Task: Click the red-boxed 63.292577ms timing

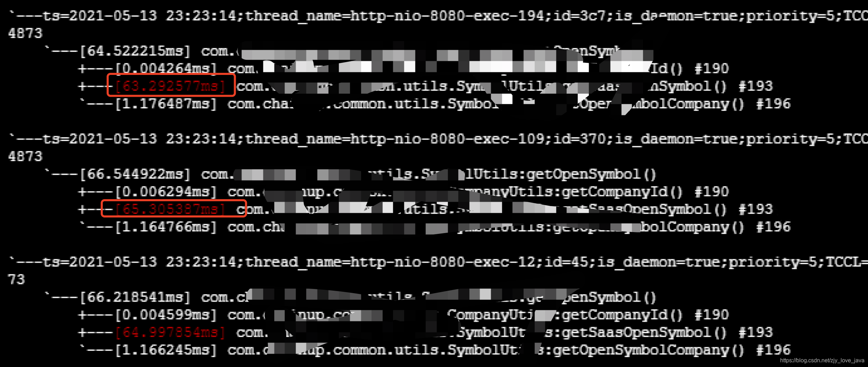Action: [x=171, y=85]
